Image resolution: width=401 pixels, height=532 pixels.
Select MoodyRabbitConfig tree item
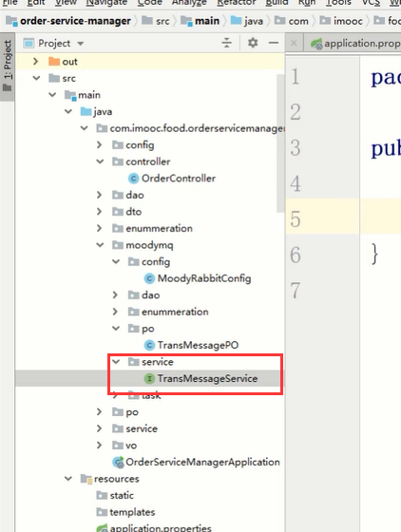(x=198, y=278)
